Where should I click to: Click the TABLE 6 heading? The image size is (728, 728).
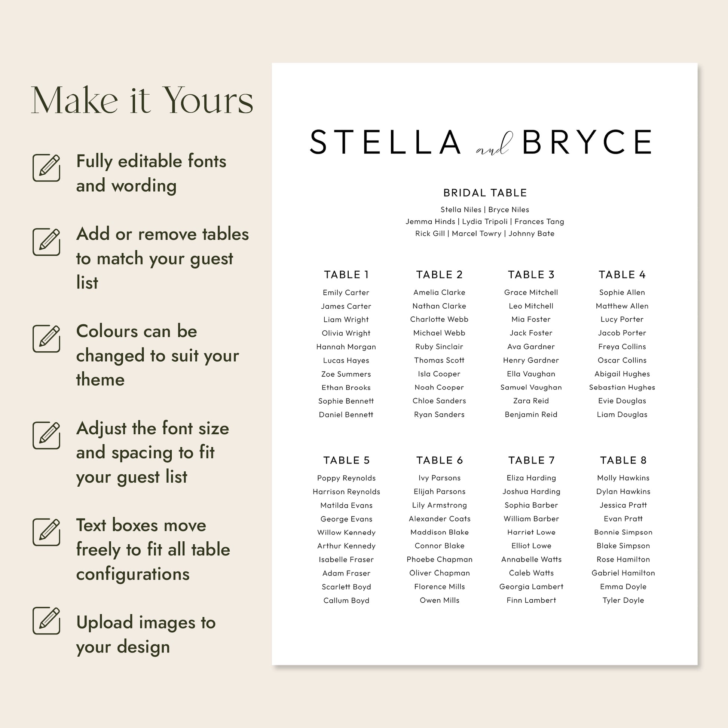(x=439, y=460)
